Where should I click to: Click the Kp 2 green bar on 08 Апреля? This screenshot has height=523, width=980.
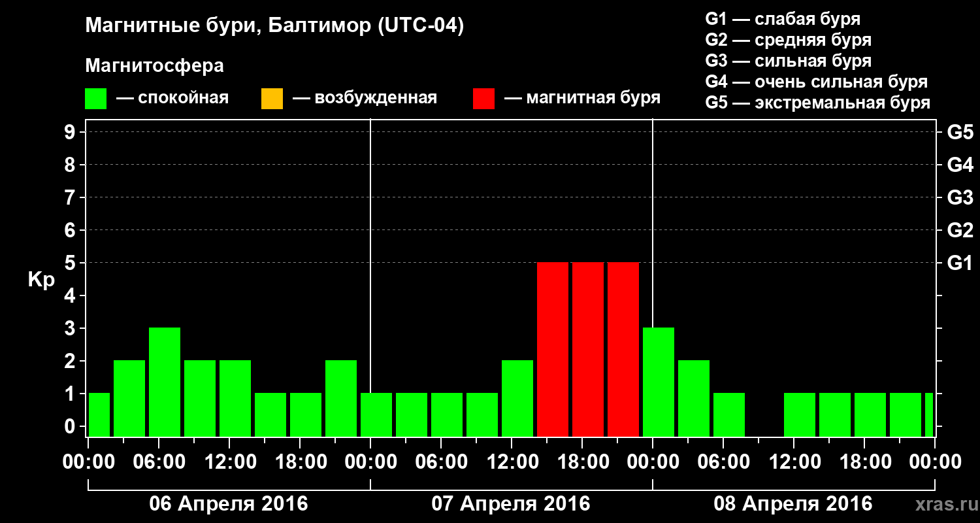click(x=694, y=399)
